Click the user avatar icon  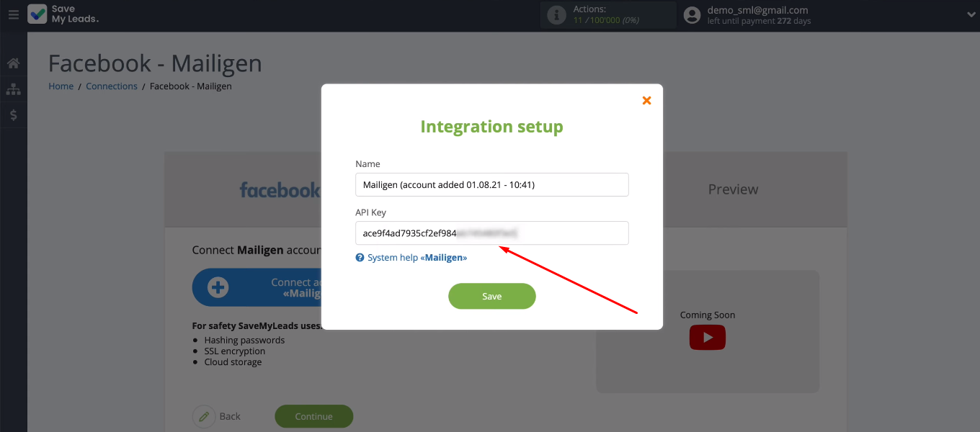(692, 15)
